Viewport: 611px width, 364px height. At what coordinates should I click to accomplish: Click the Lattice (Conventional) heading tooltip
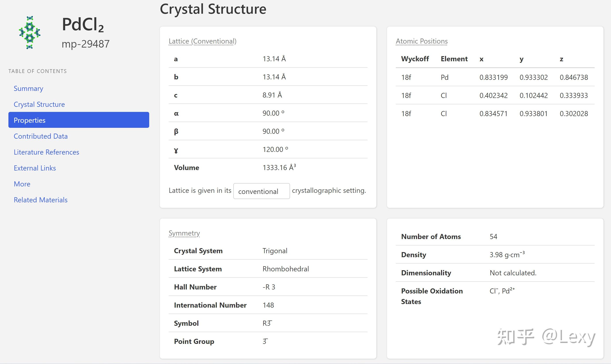[203, 41]
